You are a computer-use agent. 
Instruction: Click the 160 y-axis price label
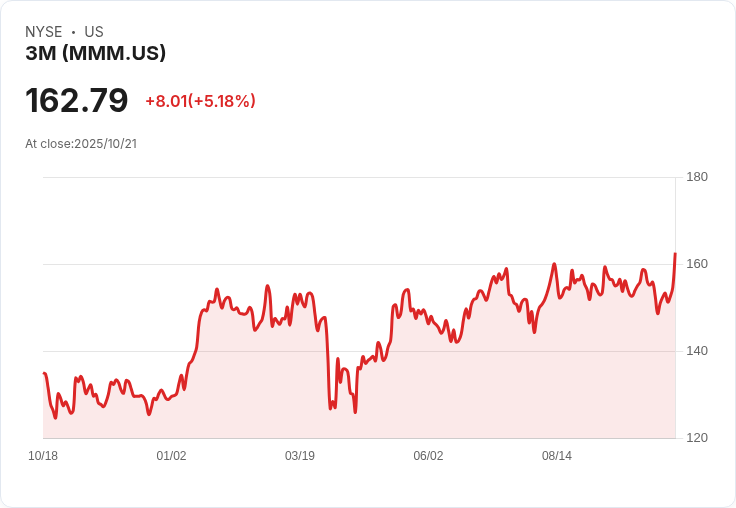697,264
